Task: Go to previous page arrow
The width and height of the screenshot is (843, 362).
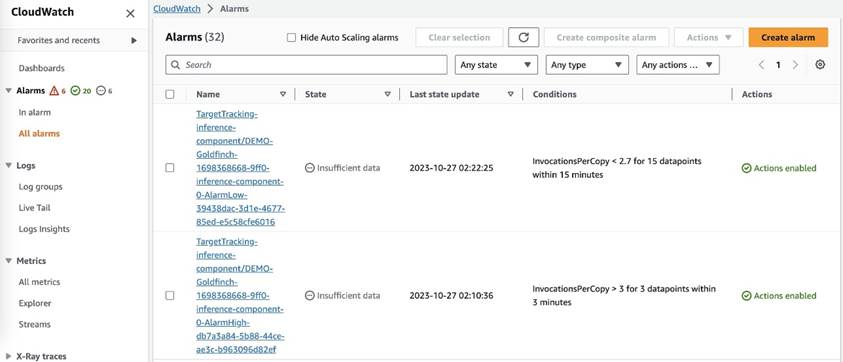Action: tap(761, 65)
